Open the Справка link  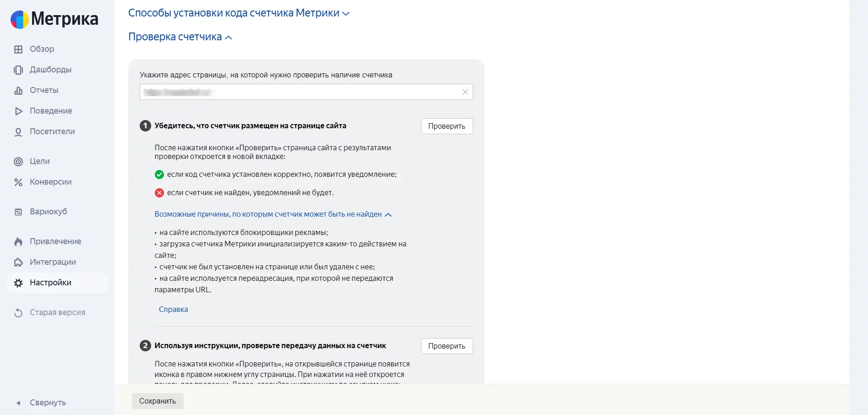click(173, 310)
